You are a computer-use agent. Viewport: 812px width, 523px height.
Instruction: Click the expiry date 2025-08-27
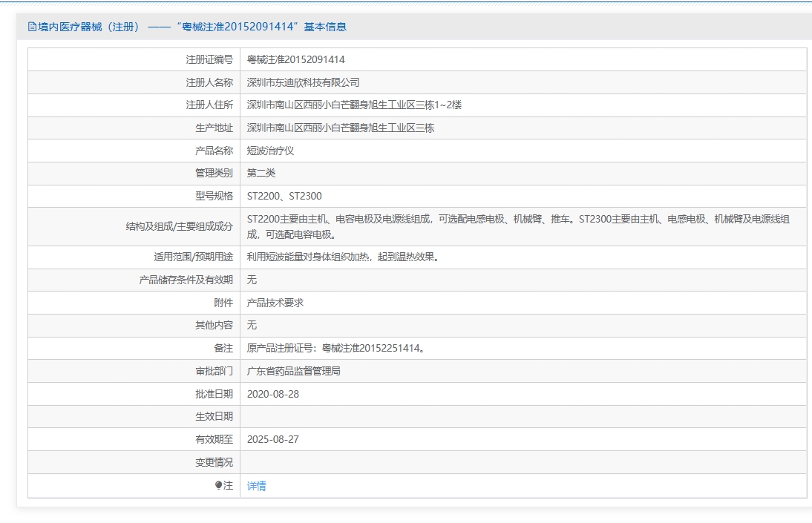[273, 439]
